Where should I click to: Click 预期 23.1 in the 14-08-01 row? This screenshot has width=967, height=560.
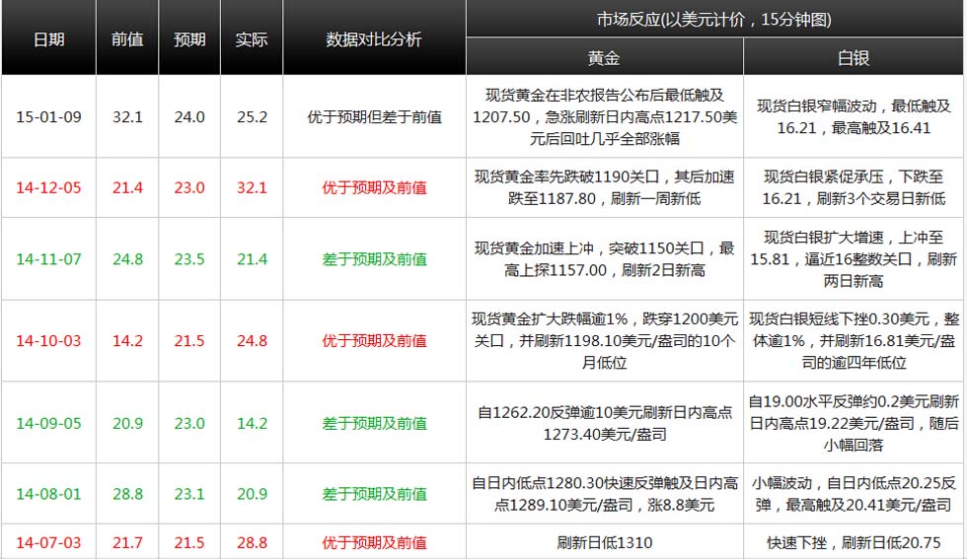[189, 494]
